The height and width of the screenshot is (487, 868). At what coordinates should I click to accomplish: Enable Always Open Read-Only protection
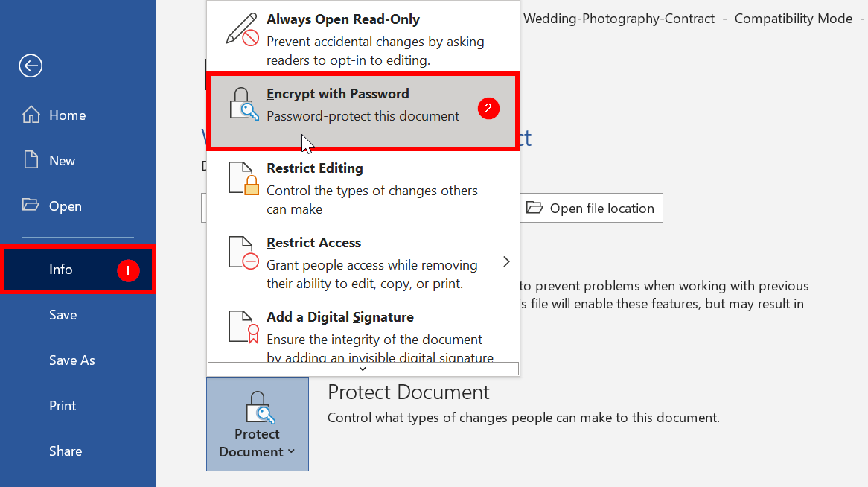coord(342,19)
